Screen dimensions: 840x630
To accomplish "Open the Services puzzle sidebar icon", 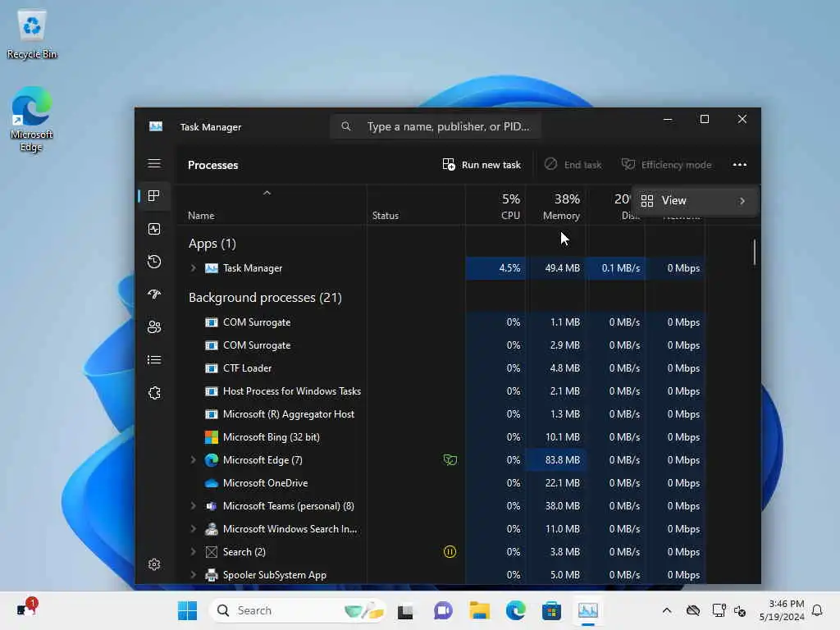I will click(154, 393).
